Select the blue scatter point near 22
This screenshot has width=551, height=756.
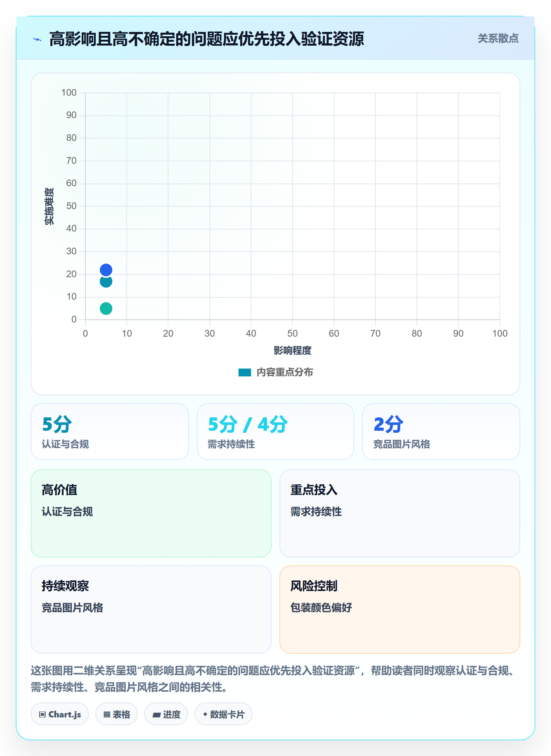(106, 270)
